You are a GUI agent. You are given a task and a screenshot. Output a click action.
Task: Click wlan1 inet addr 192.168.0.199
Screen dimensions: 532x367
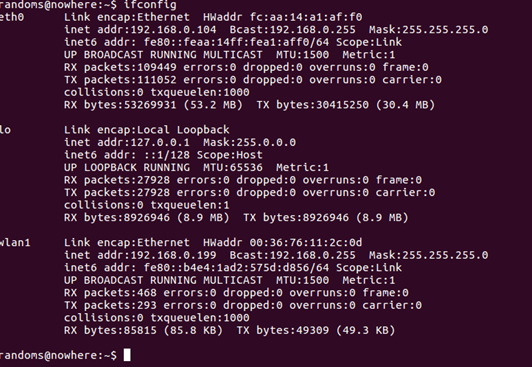tap(173, 255)
